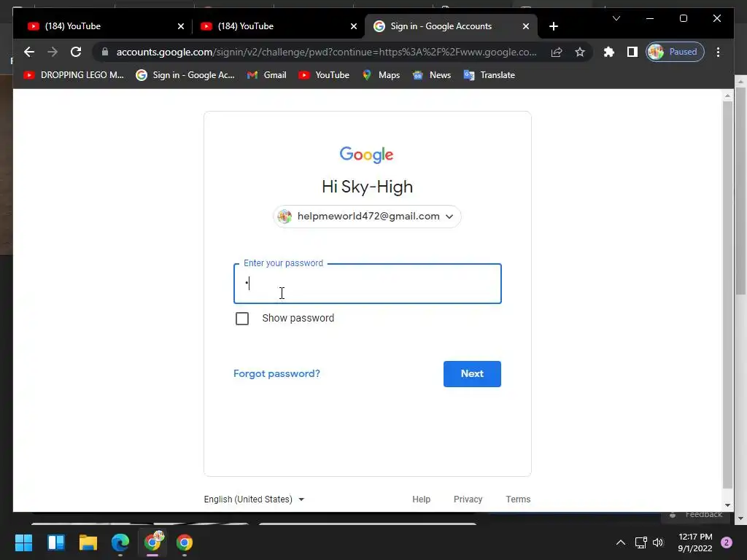Click the volume speaker tray icon
This screenshot has width=747, height=560.
(x=658, y=542)
